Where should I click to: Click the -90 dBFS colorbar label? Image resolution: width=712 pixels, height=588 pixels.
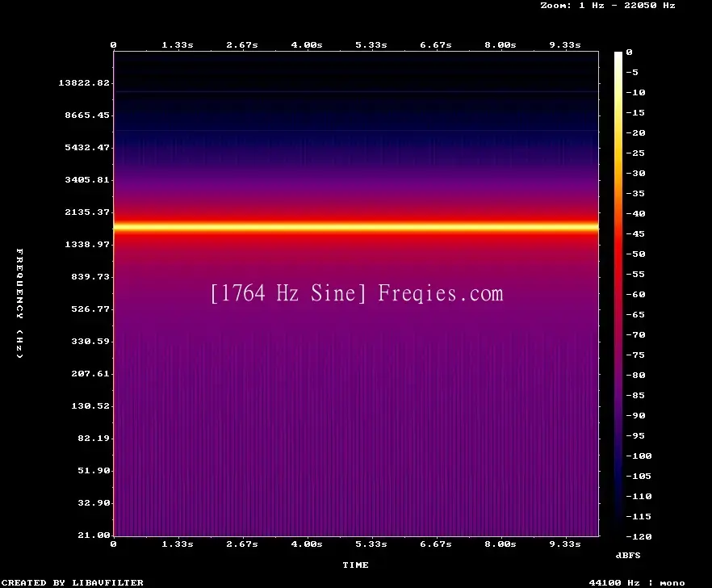(635, 415)
